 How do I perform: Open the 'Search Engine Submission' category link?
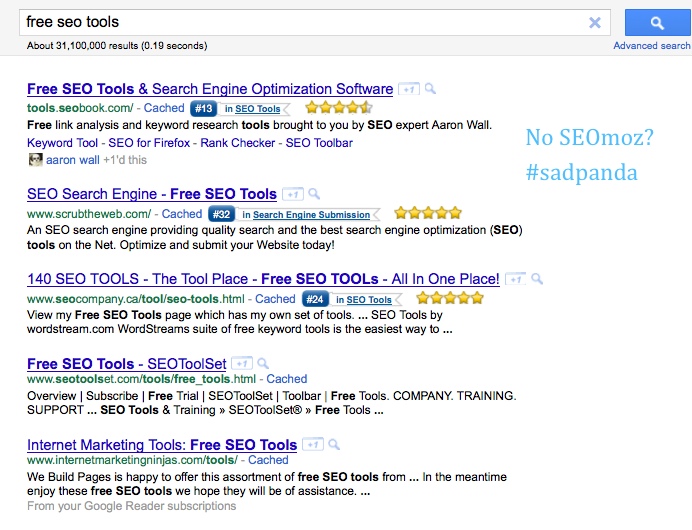coord(311,214)
